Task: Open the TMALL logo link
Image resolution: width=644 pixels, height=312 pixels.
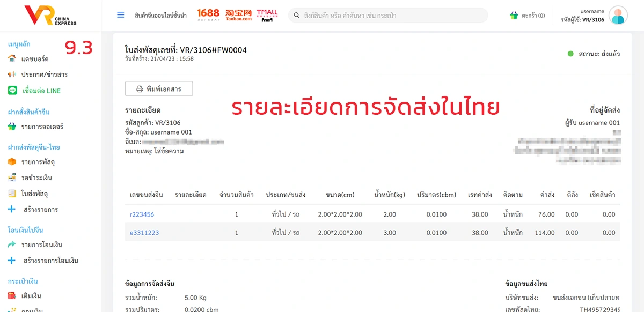Action: click(x=267, y=15)
